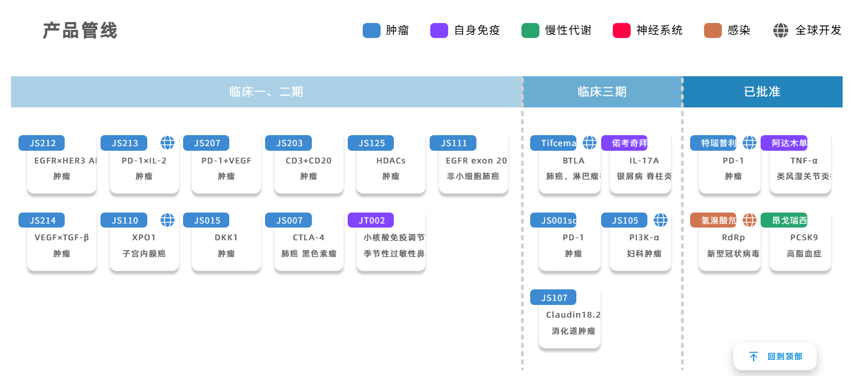The height and width of the screenshot is (376, 868).
Task: Click the BTLA target text
Action: point(573,161)
